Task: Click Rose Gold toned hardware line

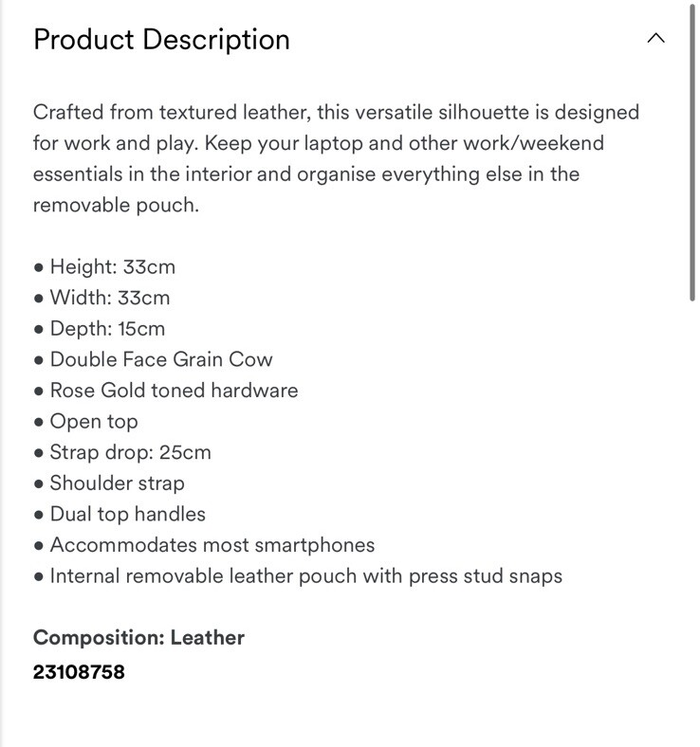Action: coord(166,391)
